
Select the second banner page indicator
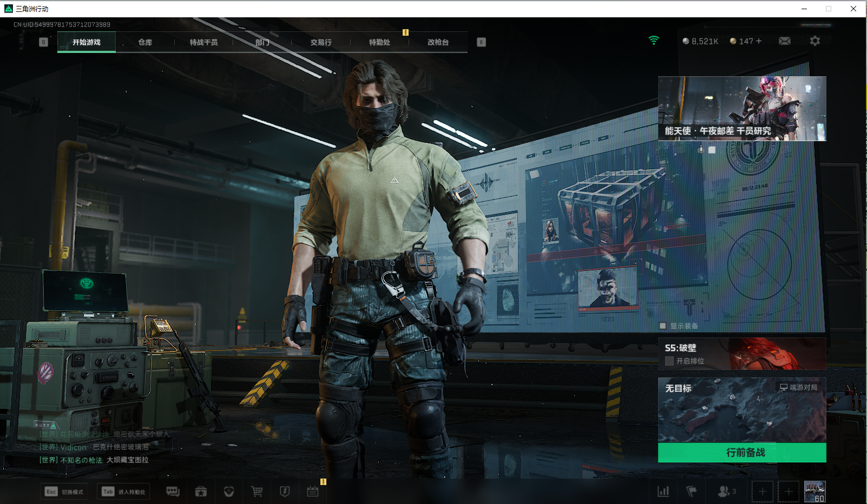click(712, 150)
